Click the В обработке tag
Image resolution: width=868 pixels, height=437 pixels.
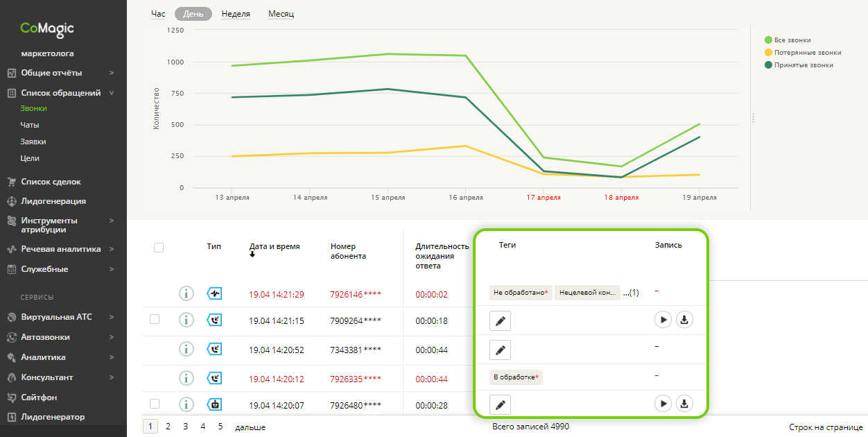pyautogui.click(x=517, y=378)
